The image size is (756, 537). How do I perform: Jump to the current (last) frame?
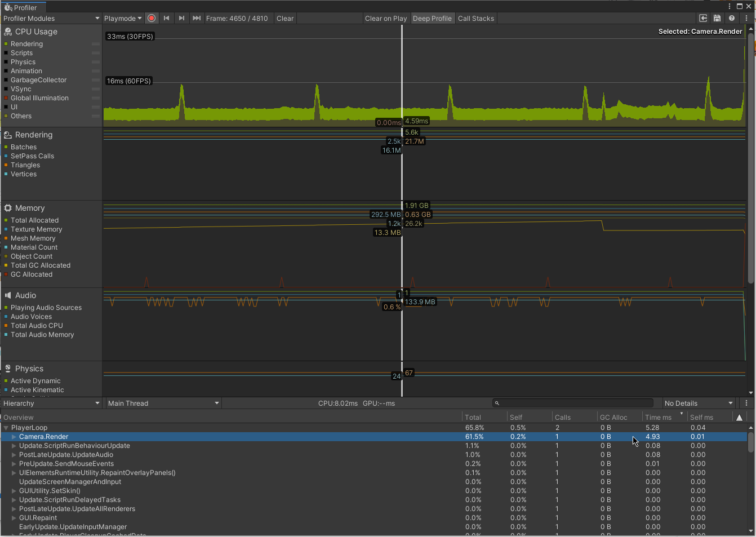[x=197, y=18]
